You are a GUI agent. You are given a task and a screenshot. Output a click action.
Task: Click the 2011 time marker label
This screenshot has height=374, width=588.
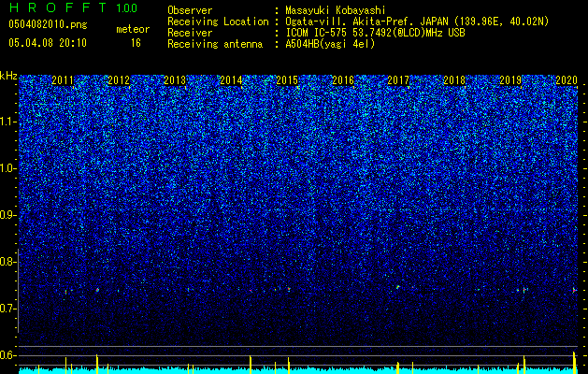[63, 80]
